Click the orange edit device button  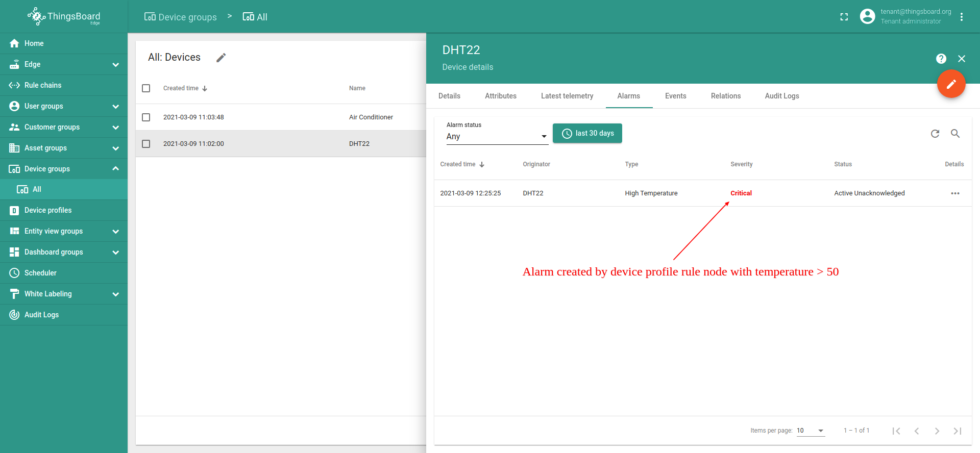(x=951, y=84)
